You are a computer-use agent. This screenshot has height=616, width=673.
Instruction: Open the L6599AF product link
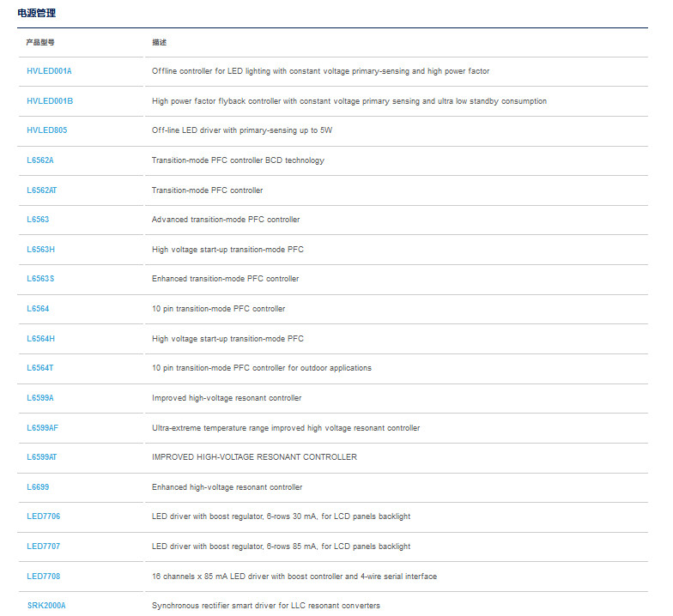(x=43, y=428)
